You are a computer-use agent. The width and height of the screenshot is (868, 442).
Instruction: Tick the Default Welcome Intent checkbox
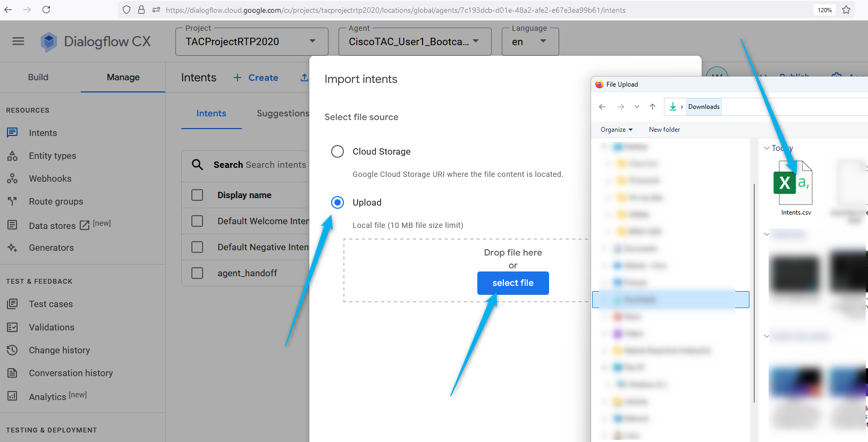tap(197, 221)
